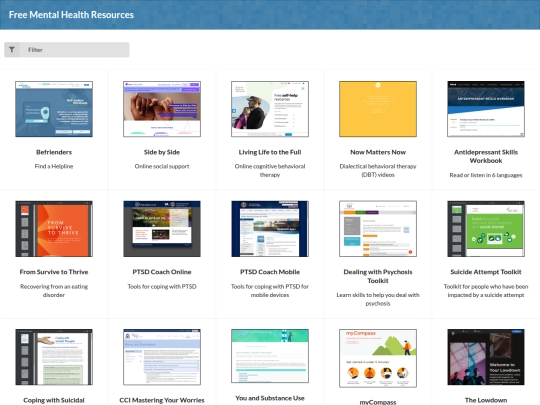Screen dimensions: 540x405
Task: Open the Coping with Suicidal thumbnail
Action: tap(54, 357)
